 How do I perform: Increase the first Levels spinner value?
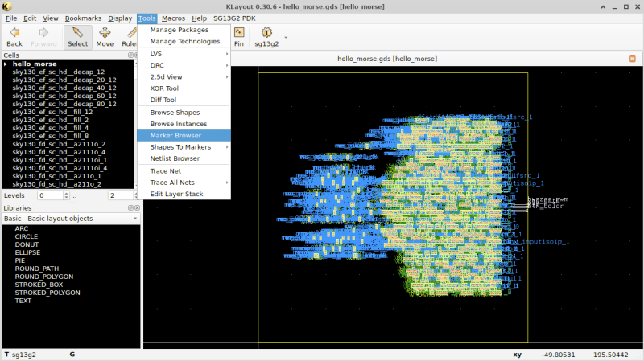(x=64, y=193)
